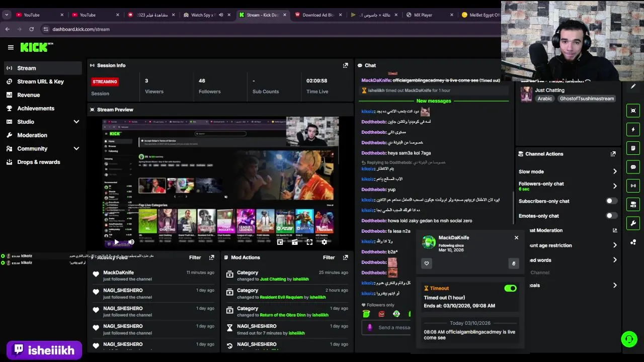Enable picture-in-picture in stream preview
Screen dimensions: 644x362
280,242
